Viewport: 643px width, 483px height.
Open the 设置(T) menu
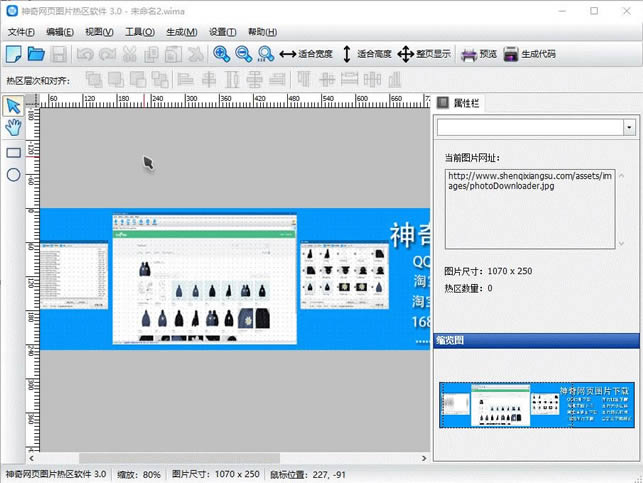point(223,32)
